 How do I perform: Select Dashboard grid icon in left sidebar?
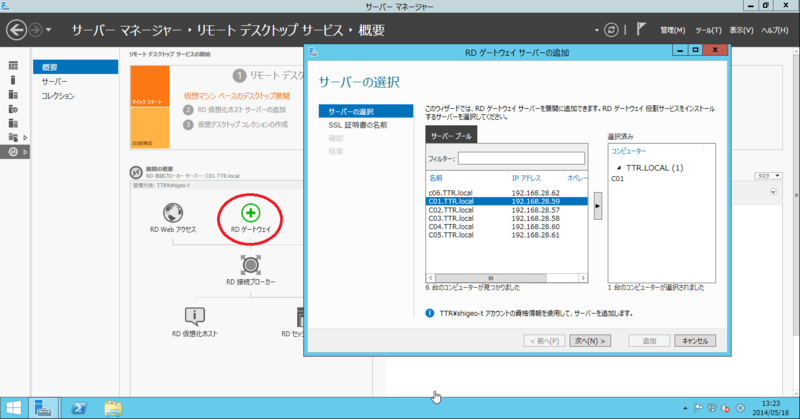13,65
